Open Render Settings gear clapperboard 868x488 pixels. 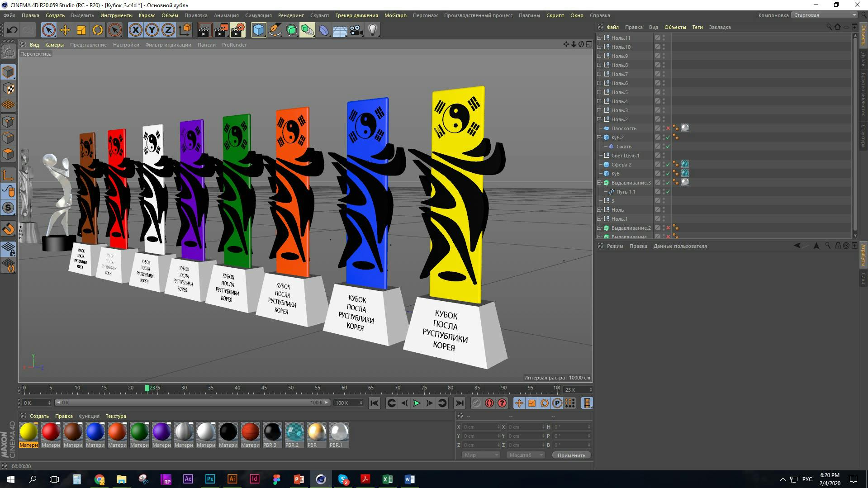click(238, 30)
